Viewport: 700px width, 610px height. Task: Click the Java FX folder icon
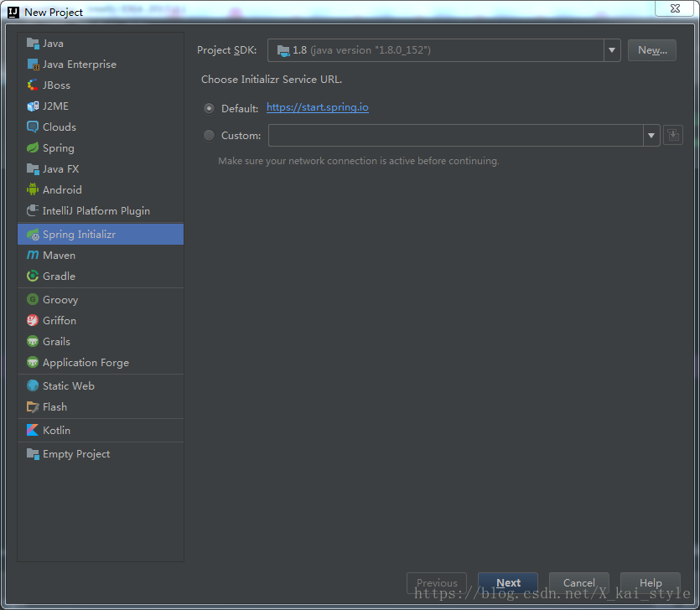tap(33, 169)
